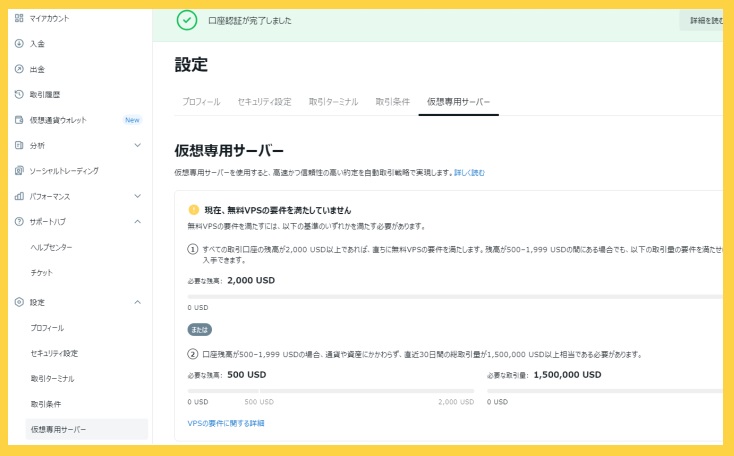Open the 'VPSの要件に関する詳細' link
Screen dimensions: 734x456
(x=226, y=424)
